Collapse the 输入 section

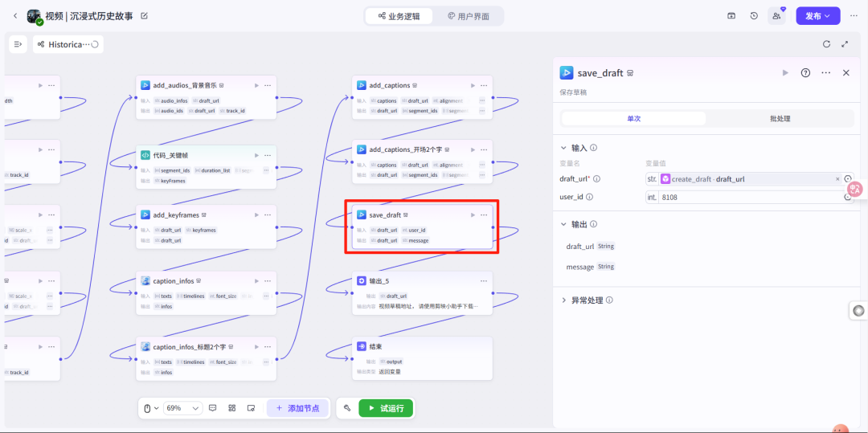click(563, 148)
